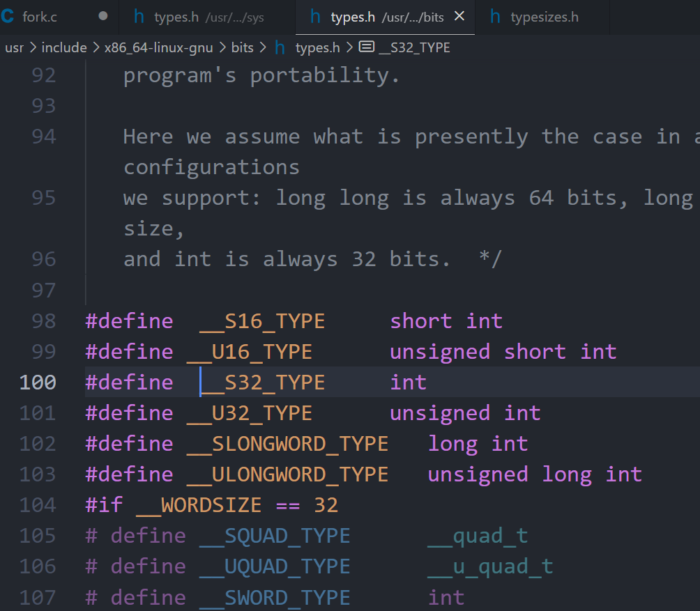Click line number 107 in the gutter
The height and width of the screenshot is (611, 700).
click(x=38, y=597)
